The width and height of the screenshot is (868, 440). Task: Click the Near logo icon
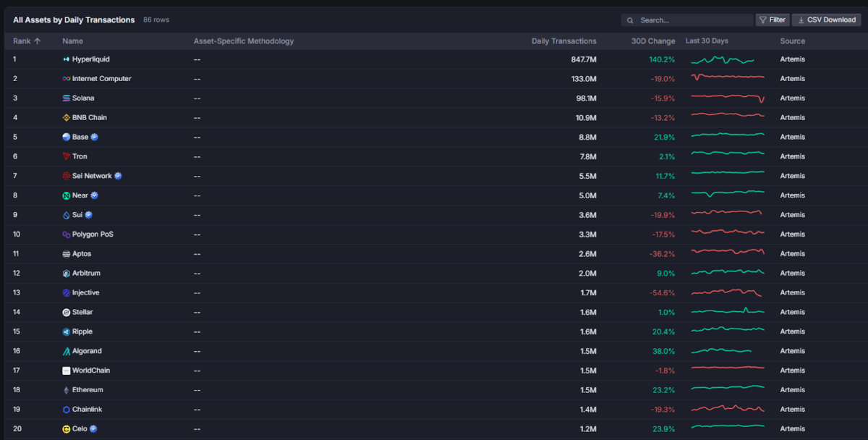pos(67,195)
